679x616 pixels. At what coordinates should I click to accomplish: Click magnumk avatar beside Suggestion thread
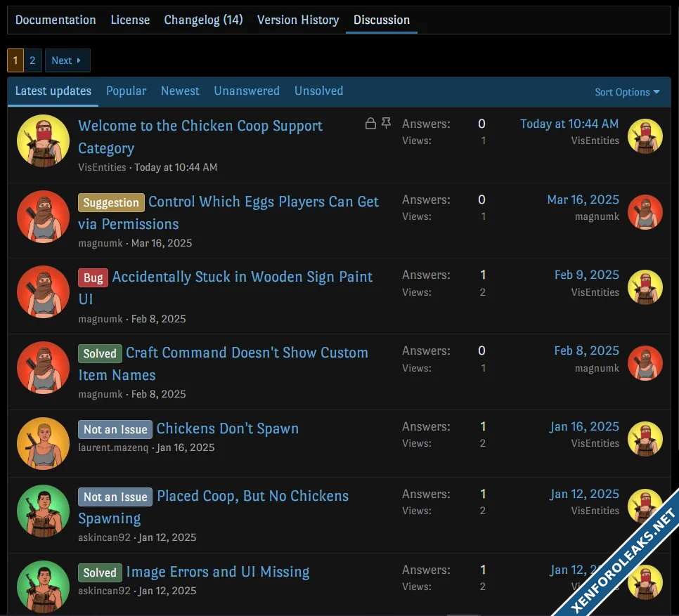[x=43, y=217]
